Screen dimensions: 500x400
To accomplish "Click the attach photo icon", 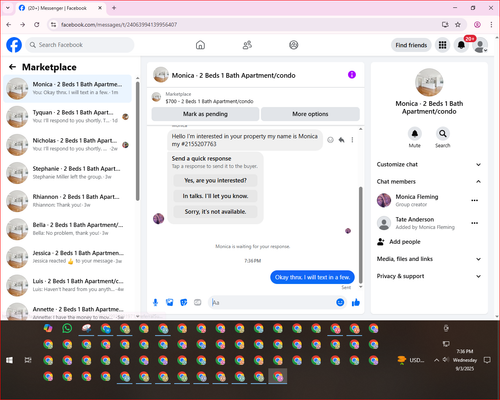I will coord(170,302).
